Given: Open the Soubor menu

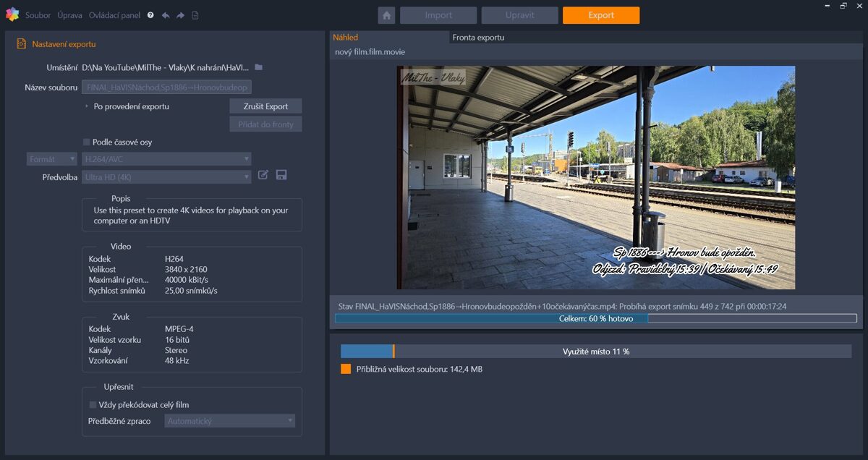Looking at the screenshot, I should 38,15.
